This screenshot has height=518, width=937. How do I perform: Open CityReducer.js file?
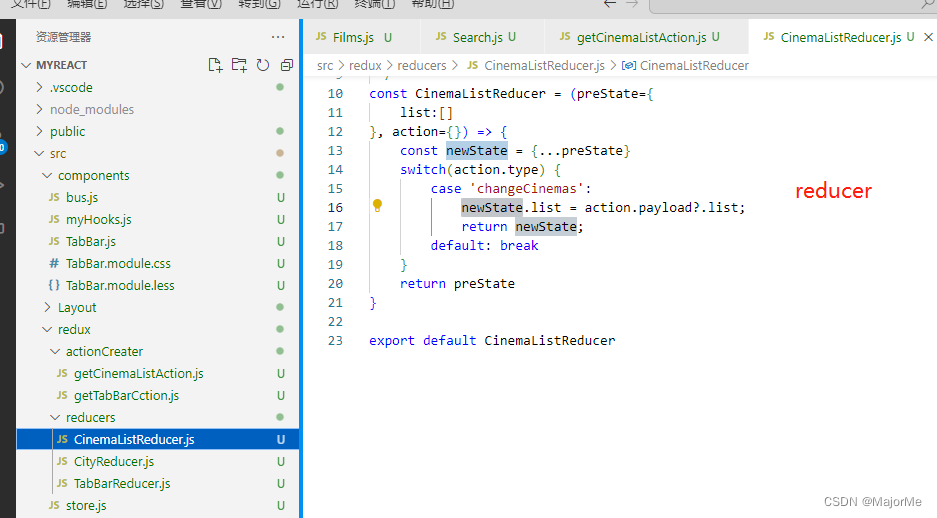tap(158, 461)
